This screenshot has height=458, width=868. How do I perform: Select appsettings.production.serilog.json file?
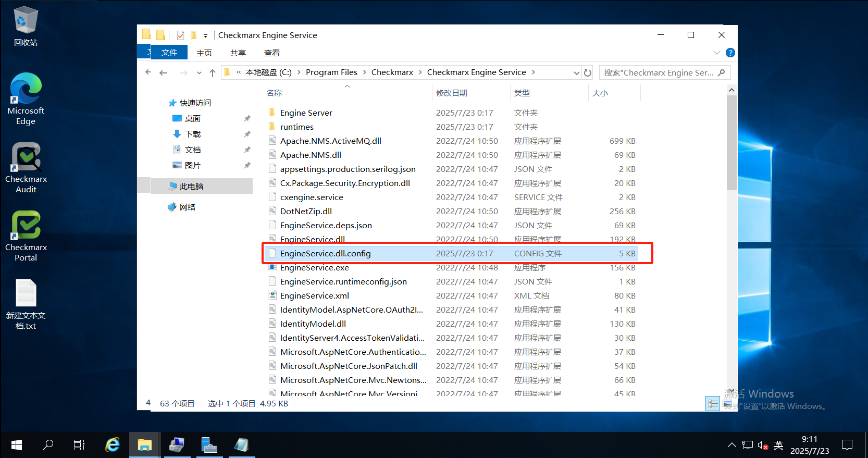coord(348,169)
